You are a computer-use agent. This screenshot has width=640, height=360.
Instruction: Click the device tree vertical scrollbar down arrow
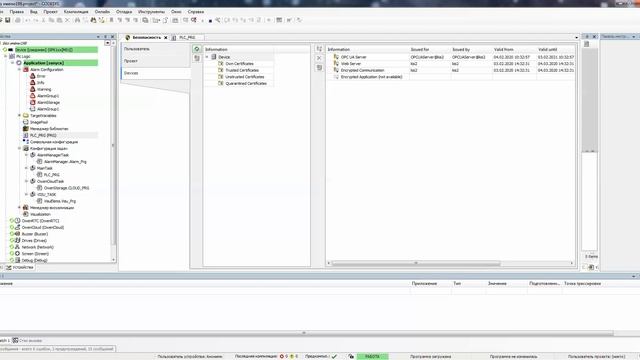113,260
